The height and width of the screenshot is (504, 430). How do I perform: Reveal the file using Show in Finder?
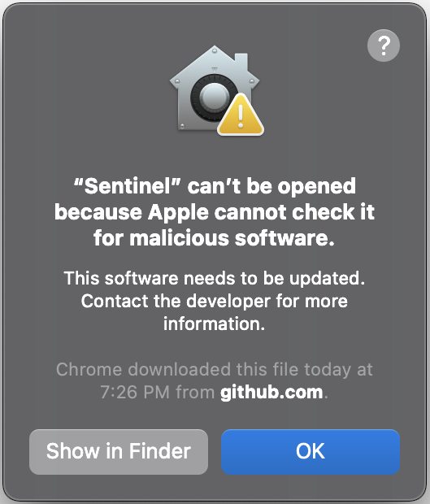tap(119, 452)
